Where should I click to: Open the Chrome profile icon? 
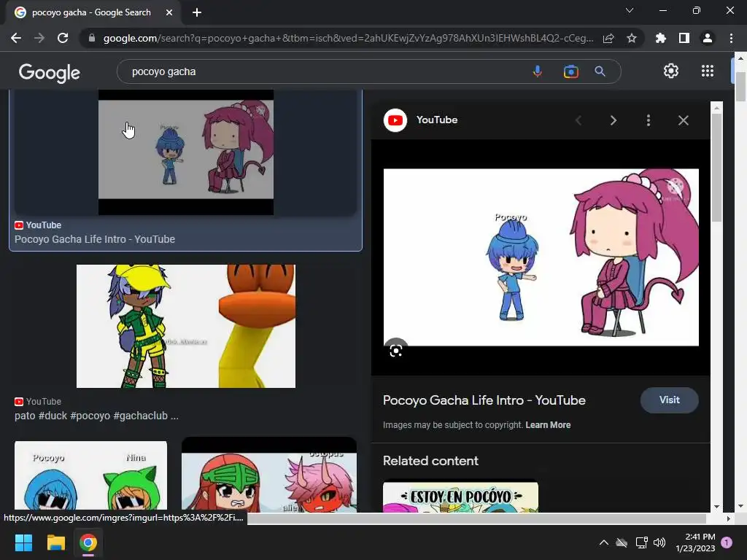(x=708, y=38)
